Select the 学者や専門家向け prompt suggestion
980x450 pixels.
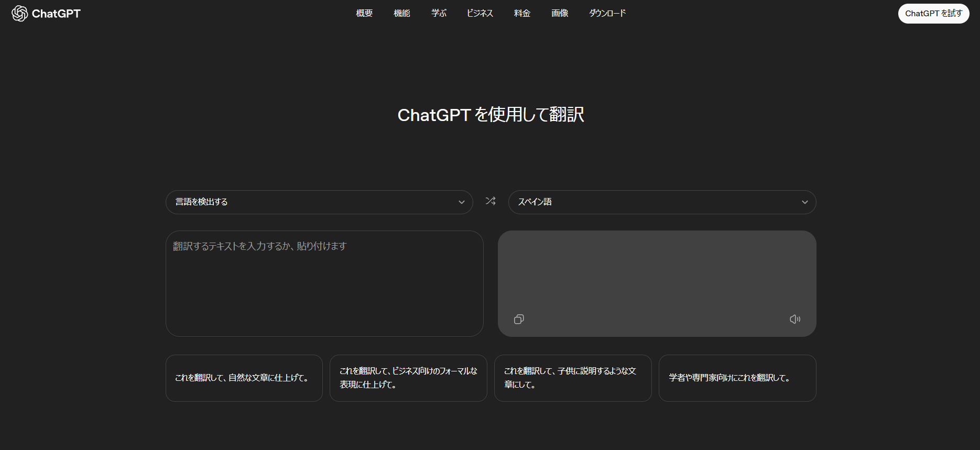737,378
